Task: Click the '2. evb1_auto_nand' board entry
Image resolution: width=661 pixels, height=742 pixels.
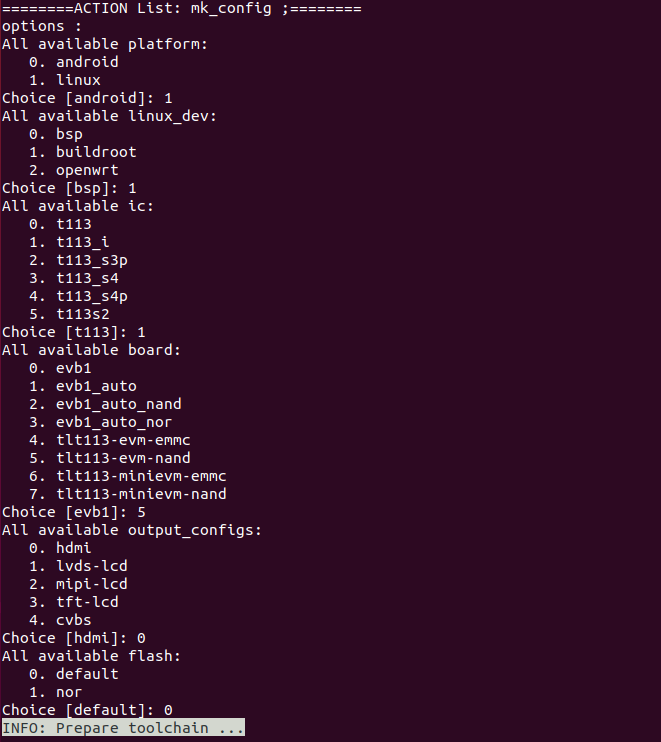Action: (105, 404)
